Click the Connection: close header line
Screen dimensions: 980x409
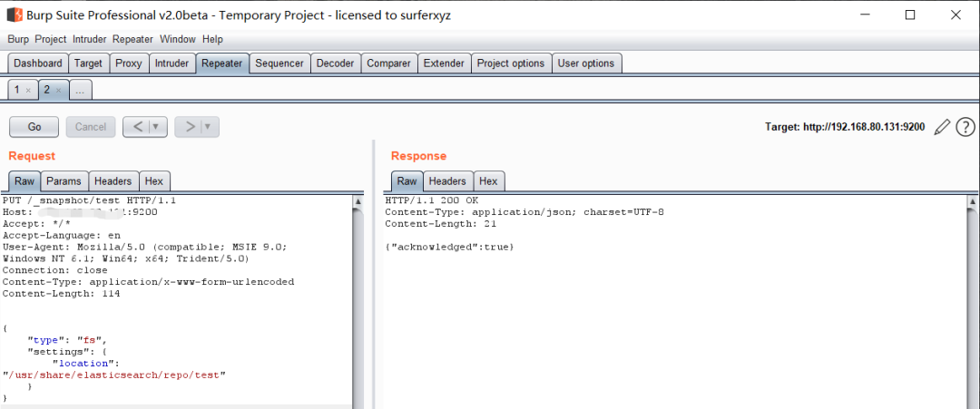point(55,270)
